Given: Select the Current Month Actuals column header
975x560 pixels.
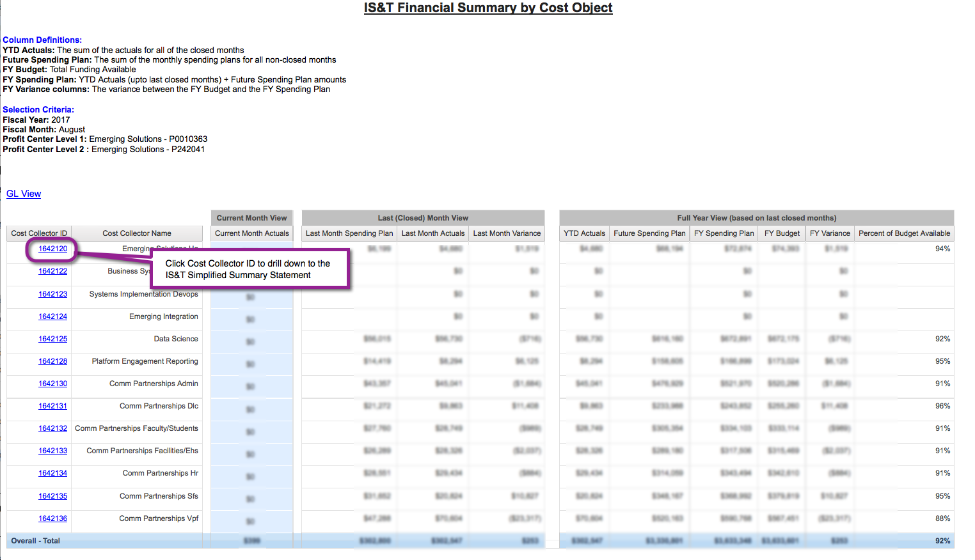Looking at the screenshot, I should click(x=252, y=233).
